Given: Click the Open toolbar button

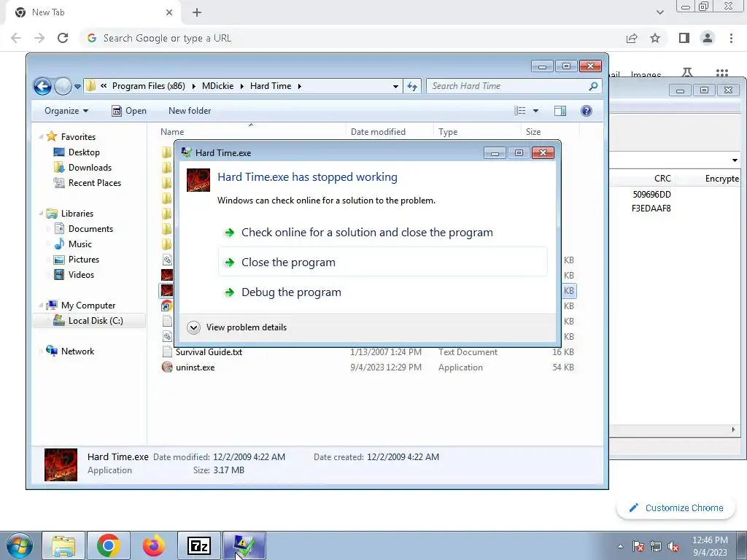Looking at the screenshot, I should coord(129,111).
